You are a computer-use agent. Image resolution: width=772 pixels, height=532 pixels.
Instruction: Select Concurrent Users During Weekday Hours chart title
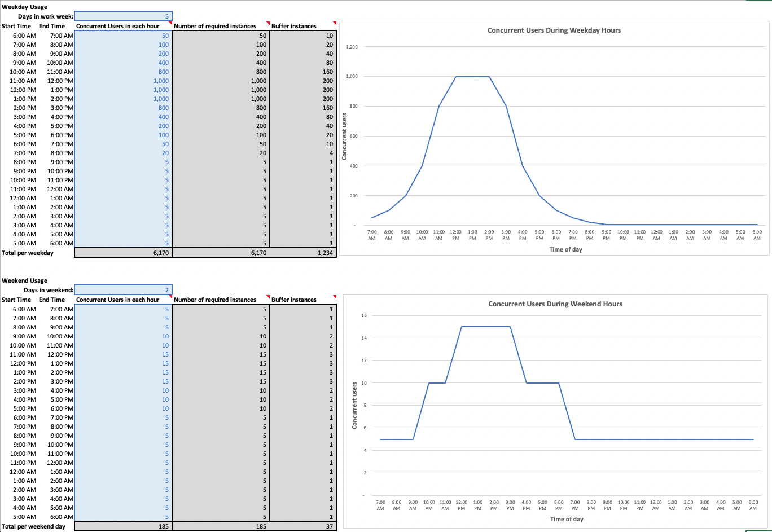554,30
